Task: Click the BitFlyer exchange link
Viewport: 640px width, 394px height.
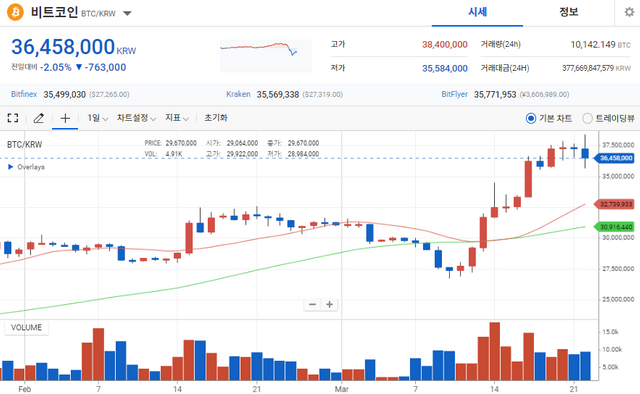Action: pos(454,94)
